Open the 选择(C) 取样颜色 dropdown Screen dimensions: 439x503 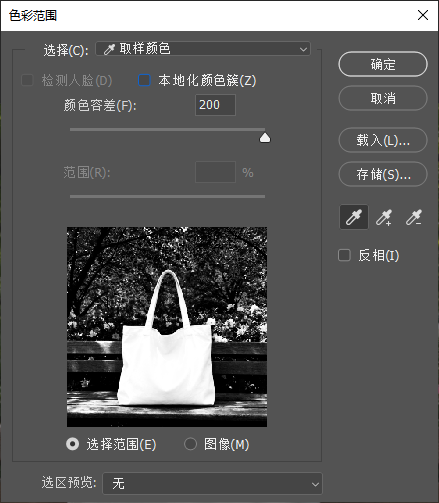[203, 49]
